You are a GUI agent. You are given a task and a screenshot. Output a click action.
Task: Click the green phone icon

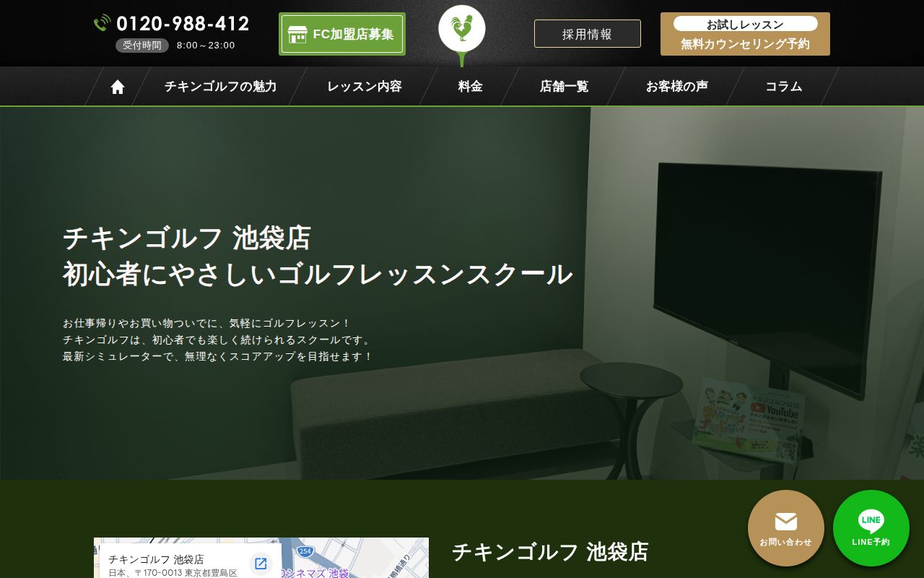tap(102, 23)
